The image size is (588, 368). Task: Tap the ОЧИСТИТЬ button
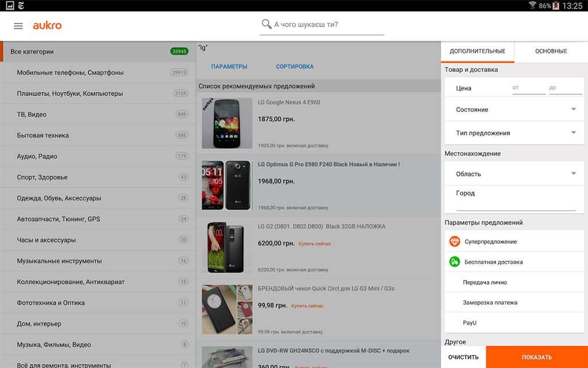(463, 357)
